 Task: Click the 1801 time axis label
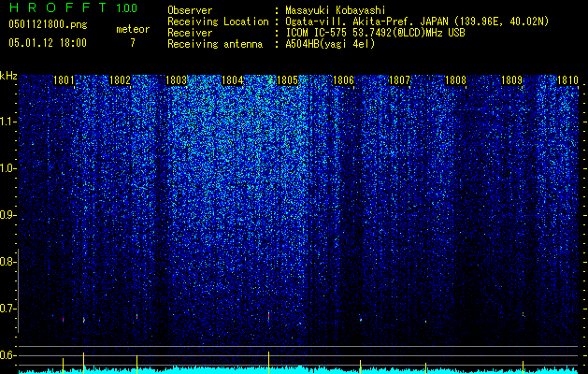pos(64,80)
